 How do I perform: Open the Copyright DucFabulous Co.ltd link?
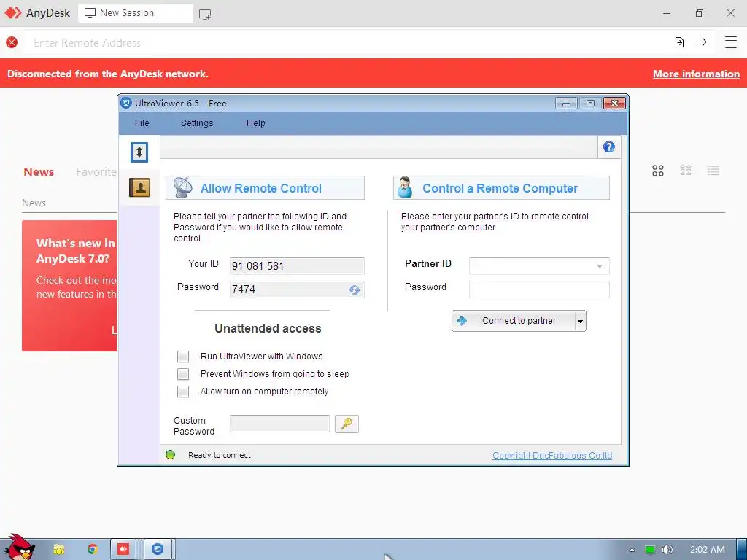click(552, 455)
